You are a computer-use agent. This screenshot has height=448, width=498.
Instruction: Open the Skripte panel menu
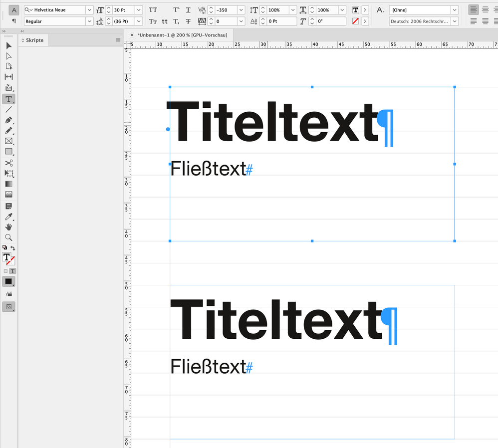click(118, 40)
